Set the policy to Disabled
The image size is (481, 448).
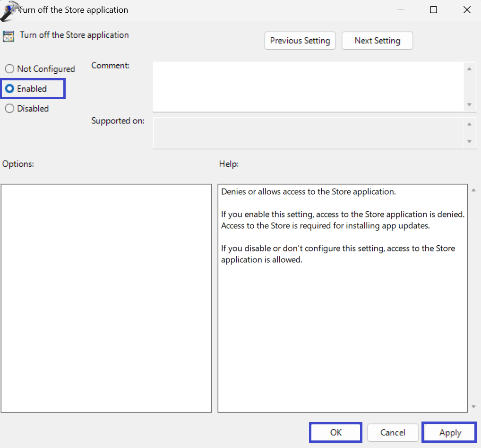click(x=9, y=109)
